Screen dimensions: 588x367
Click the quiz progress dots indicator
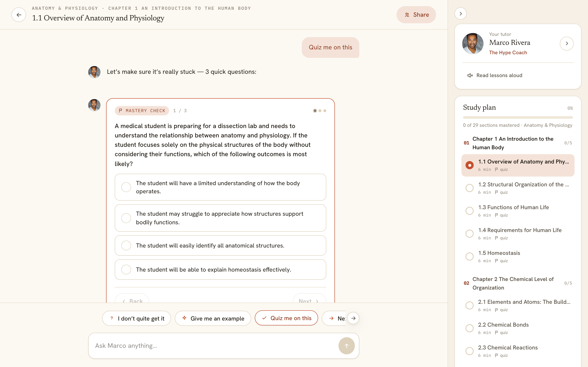tap(320, 111)
